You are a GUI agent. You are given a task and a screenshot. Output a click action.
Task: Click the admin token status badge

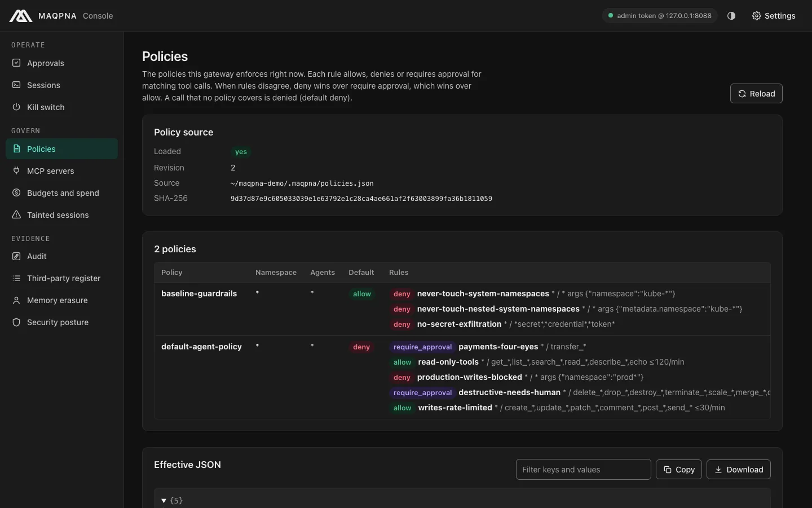[x=660, y=16]
